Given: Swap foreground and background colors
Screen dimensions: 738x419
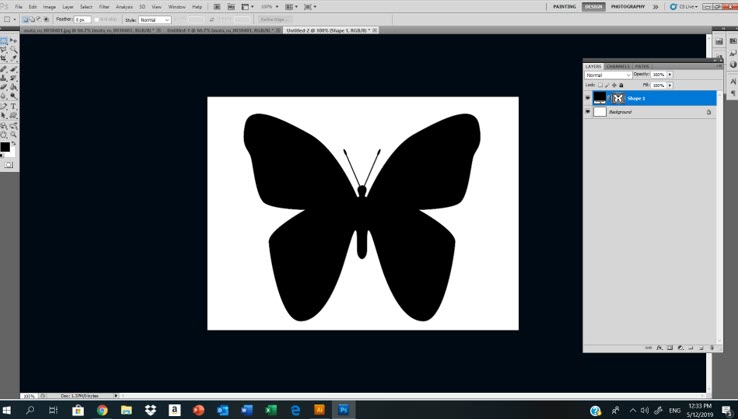Looking at the screenshot, I should [x=14, y=143].
